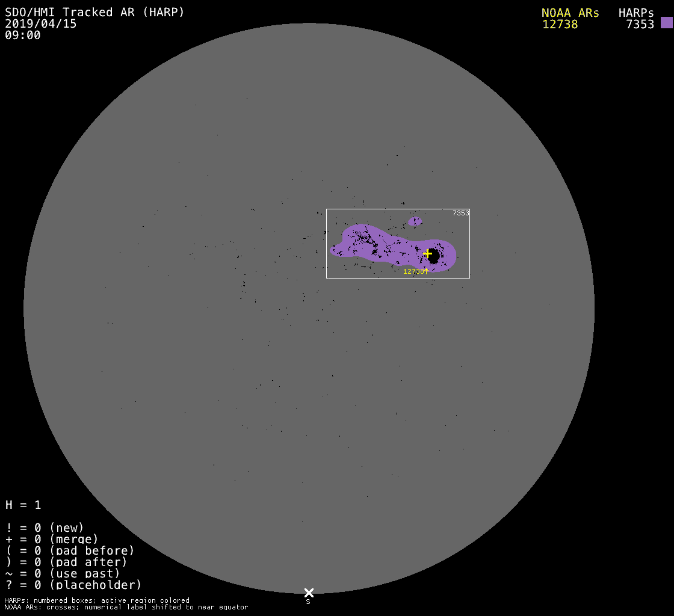Image resolution: width=674 pixels, height=616 pixels.
Task: Click the small detached purple patch
Action: [415, 221]
